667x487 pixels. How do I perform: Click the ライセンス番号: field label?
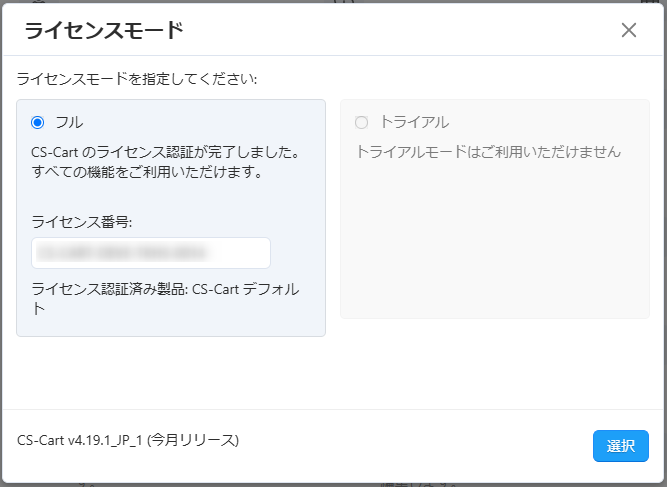click(x=82, y=221)
